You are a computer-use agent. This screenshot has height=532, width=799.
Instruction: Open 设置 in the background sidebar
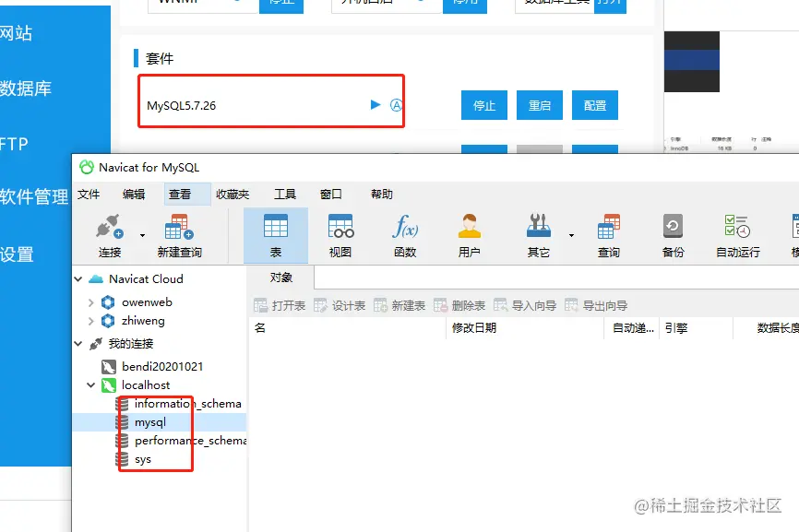click(x=17, y=254)
